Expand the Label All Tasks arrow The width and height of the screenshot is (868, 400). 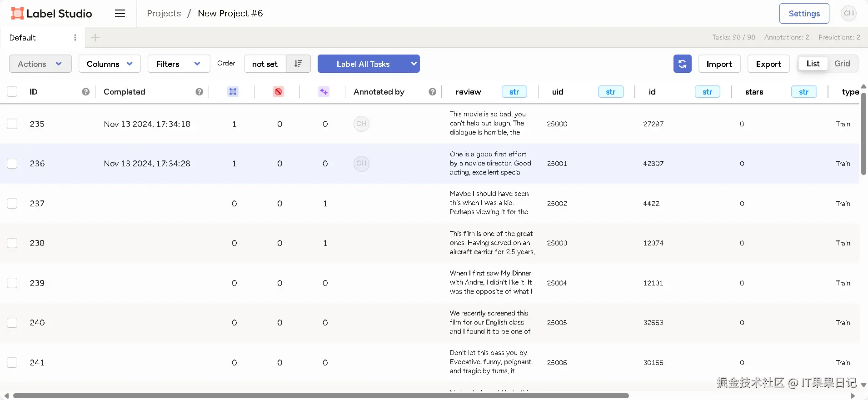pos(414,64)
